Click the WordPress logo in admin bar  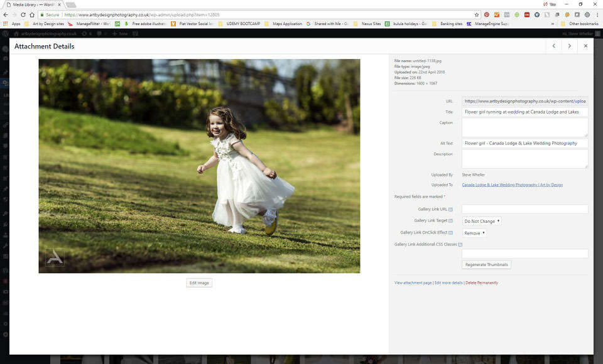[x=6, y=34]
